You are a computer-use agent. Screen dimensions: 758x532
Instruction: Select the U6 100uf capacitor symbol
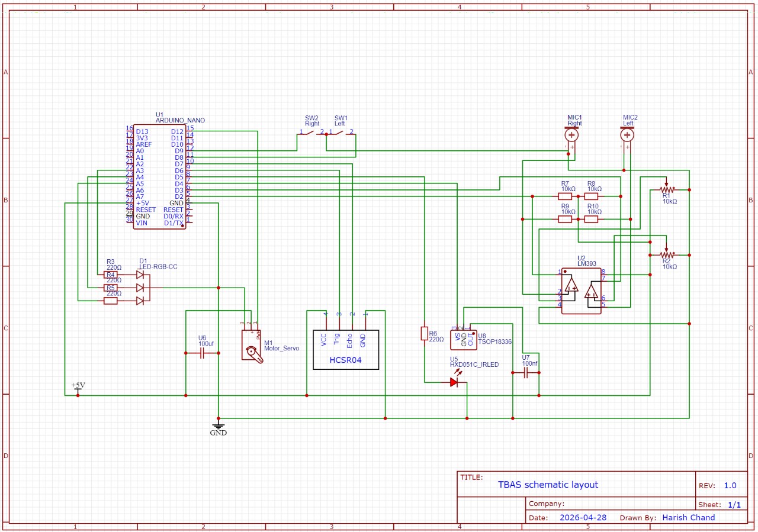coord(202,354)
